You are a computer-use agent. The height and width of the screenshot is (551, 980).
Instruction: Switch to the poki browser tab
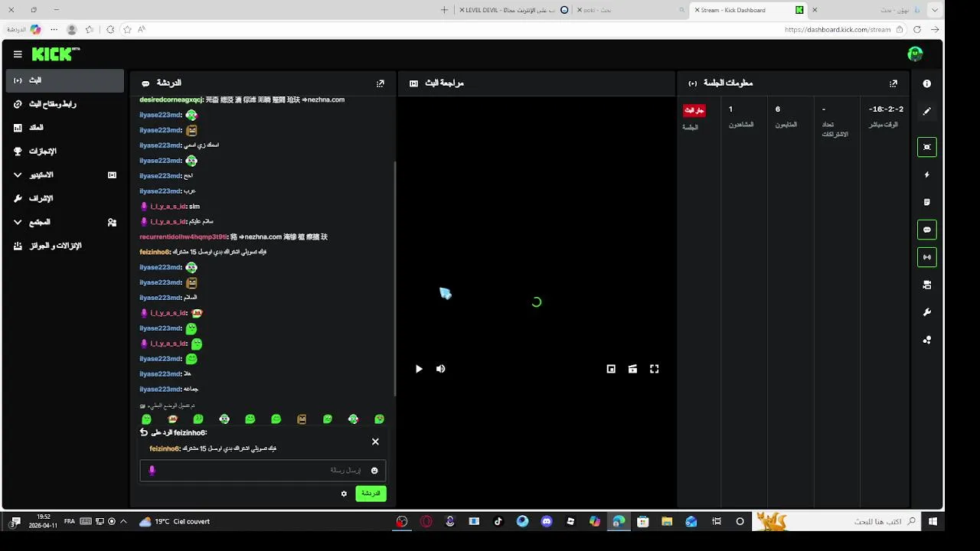coord(630,10)
